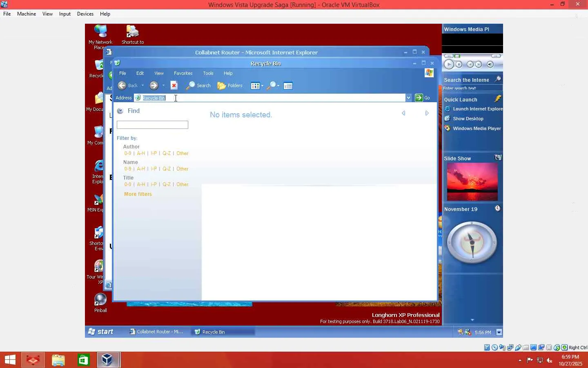Screen dimensions: 588x368
Task: Click the Quick Launch lightning icon
Action: point(497,99)
